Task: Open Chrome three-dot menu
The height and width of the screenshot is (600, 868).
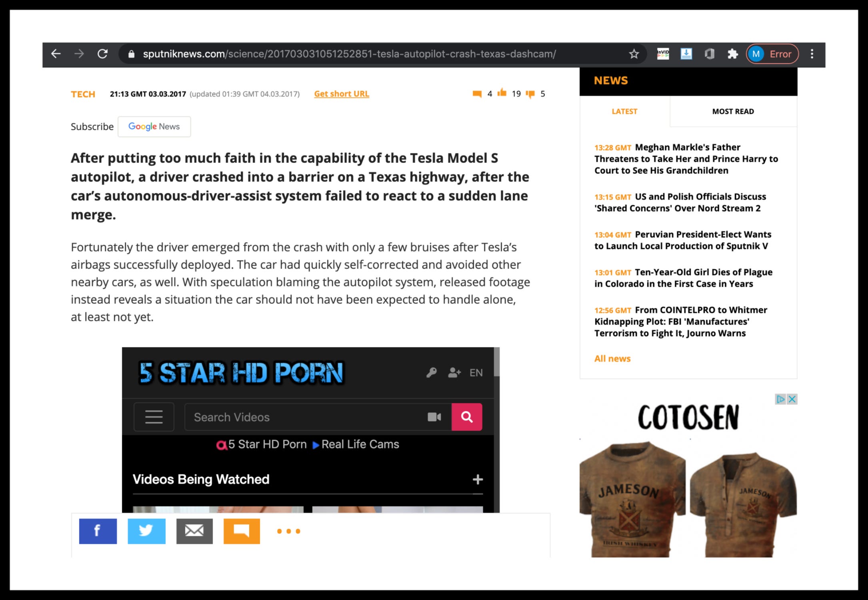Action: pos(812,54)
